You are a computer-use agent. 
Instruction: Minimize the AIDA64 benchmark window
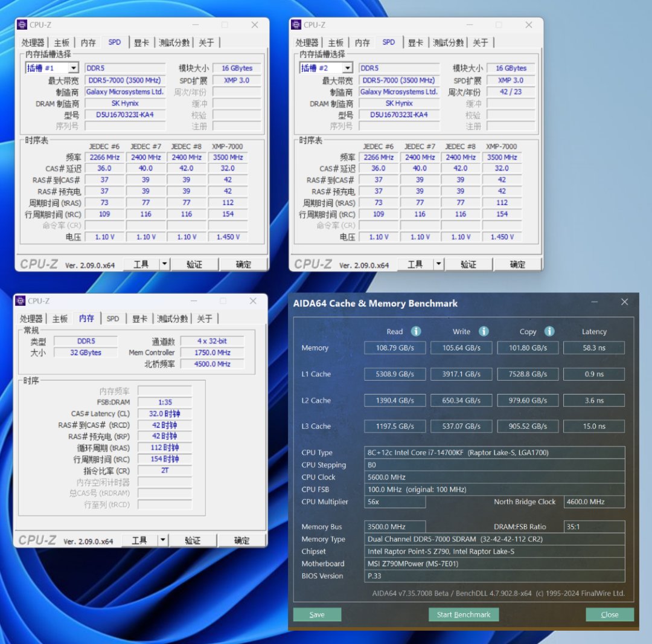tap(595, 302)
